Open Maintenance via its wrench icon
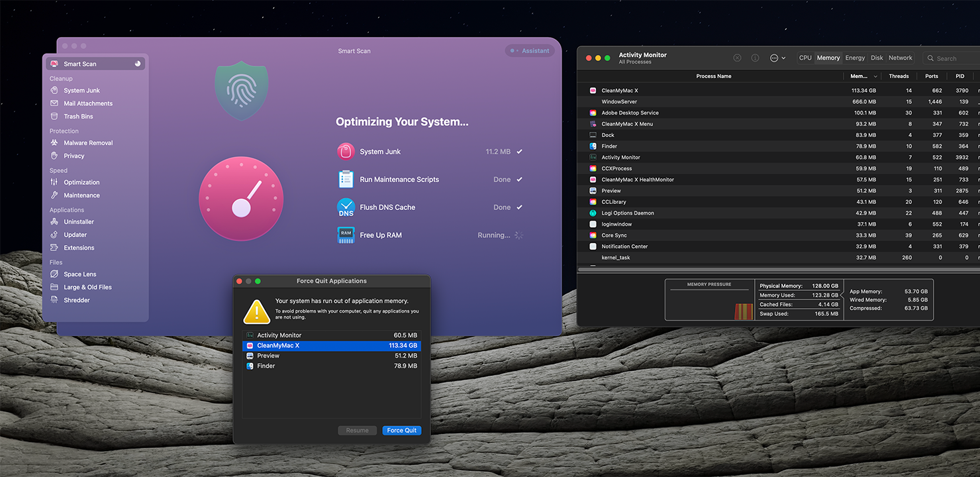The height and width of the screenshot is (477, 980). pos(54,195)
